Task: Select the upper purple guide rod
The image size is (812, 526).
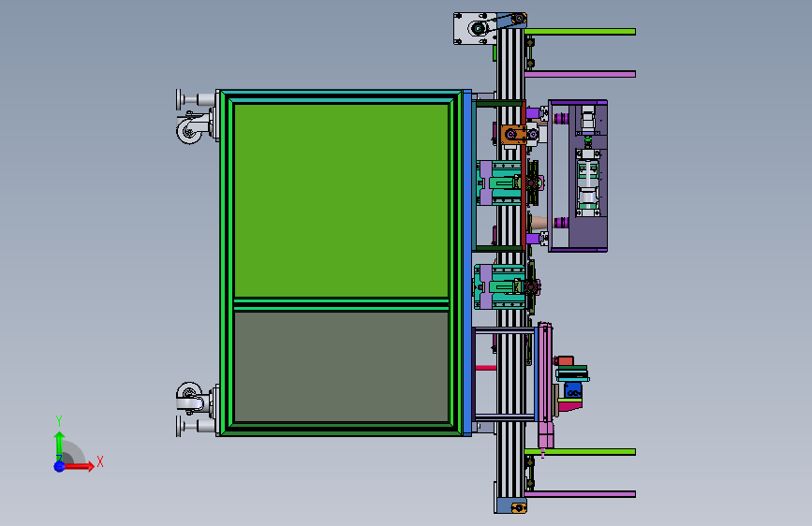Action: tap(580, 74)
